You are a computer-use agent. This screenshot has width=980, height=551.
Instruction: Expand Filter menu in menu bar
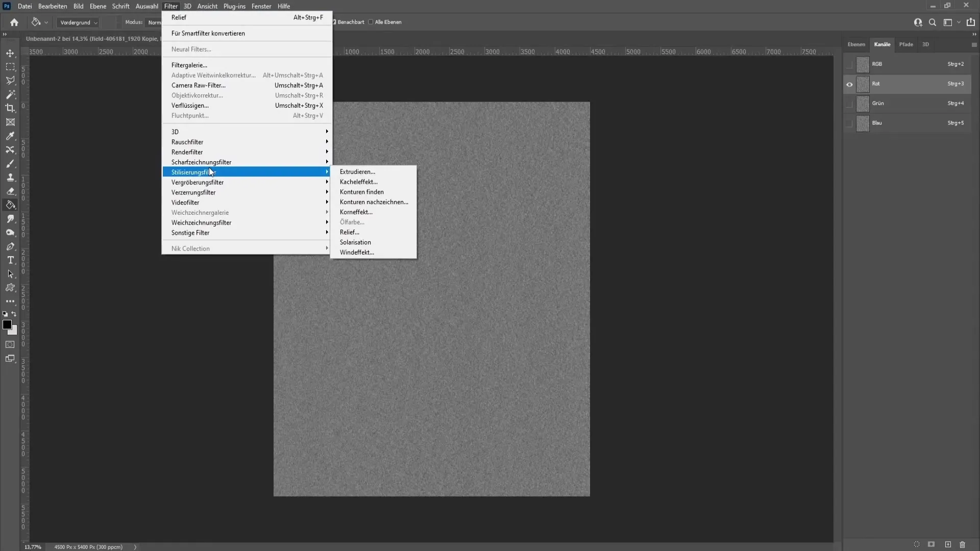pos(171,6)
